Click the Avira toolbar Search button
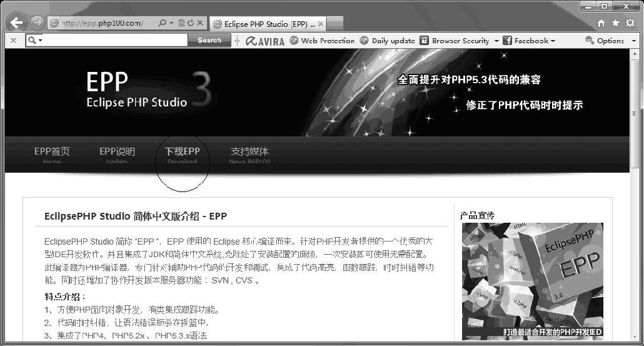The width and height of the screenshot is (644, 346). pyautogui.click(x=209, y=40)
